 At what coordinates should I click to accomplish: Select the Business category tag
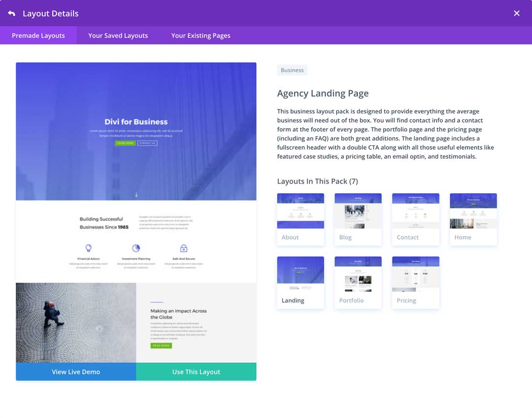click(292, 70)
